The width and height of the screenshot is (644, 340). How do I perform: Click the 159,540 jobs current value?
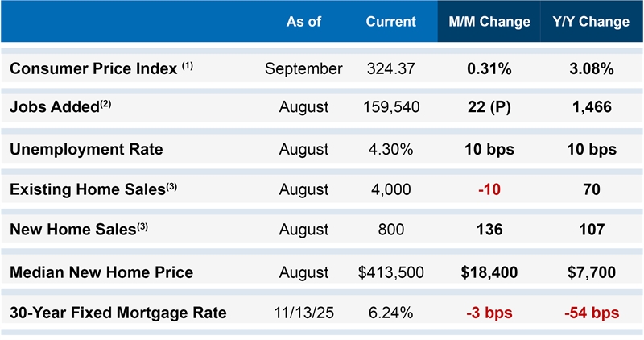[x=390, y=107]
